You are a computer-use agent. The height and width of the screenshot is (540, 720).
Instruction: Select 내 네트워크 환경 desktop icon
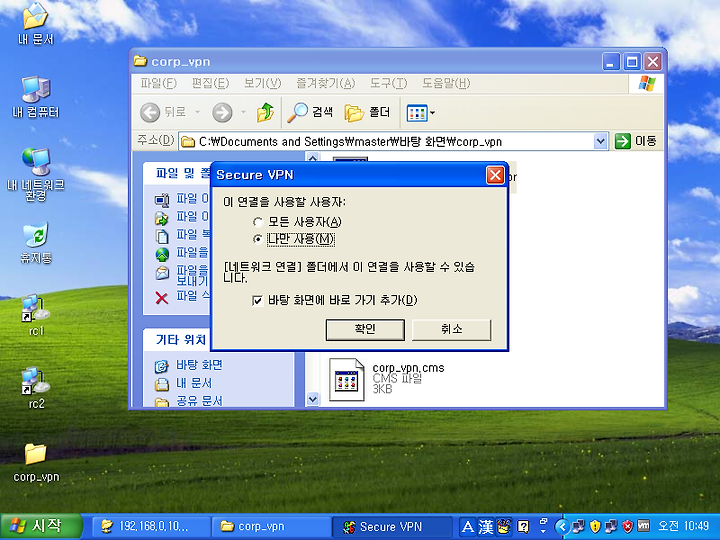coord(36,174)
